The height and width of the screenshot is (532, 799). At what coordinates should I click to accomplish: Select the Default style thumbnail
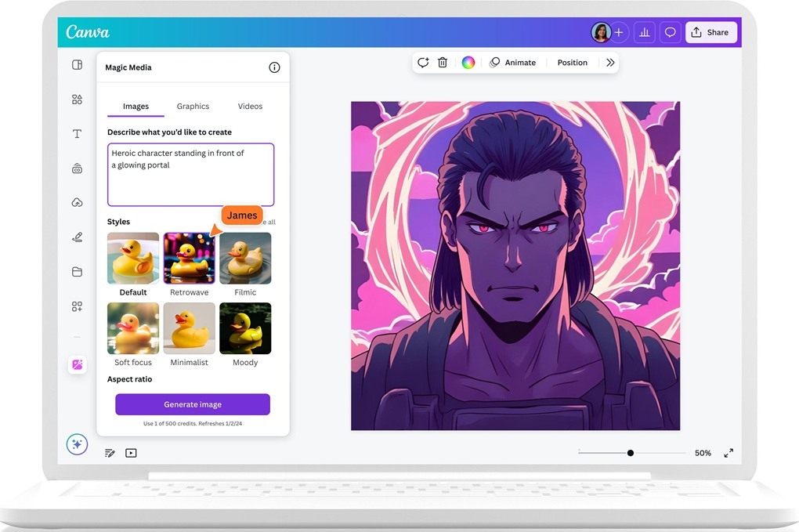point(133,259)
